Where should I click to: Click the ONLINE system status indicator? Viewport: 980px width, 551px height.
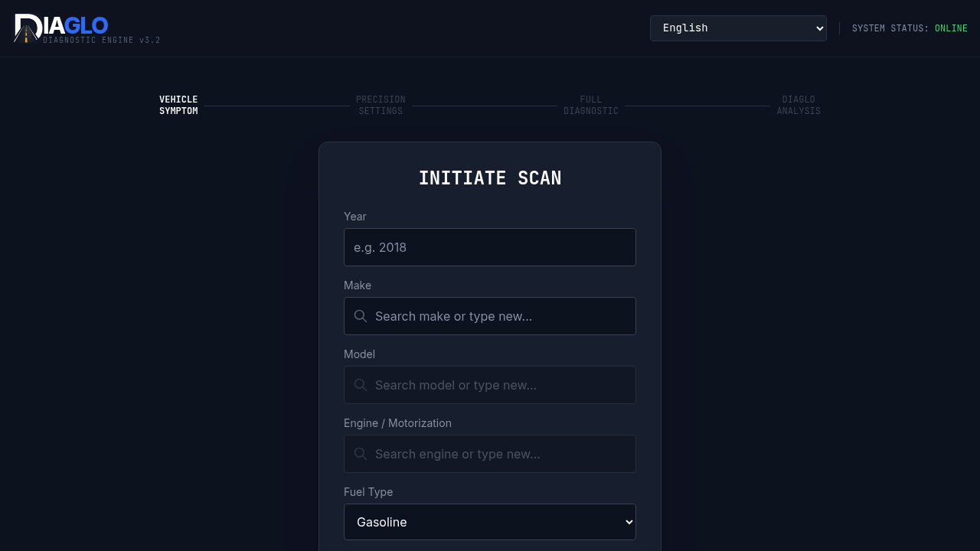click(x=951, y=28)
